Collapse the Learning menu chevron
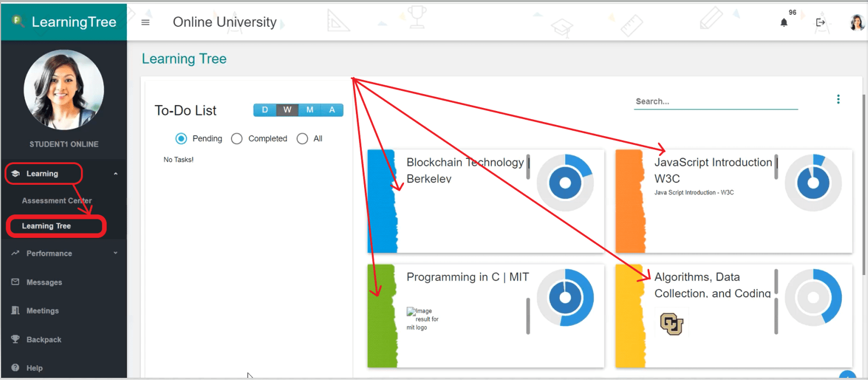The height and width of the screenshot is (380, 868). pyautogui.click(x=115, y=174)
